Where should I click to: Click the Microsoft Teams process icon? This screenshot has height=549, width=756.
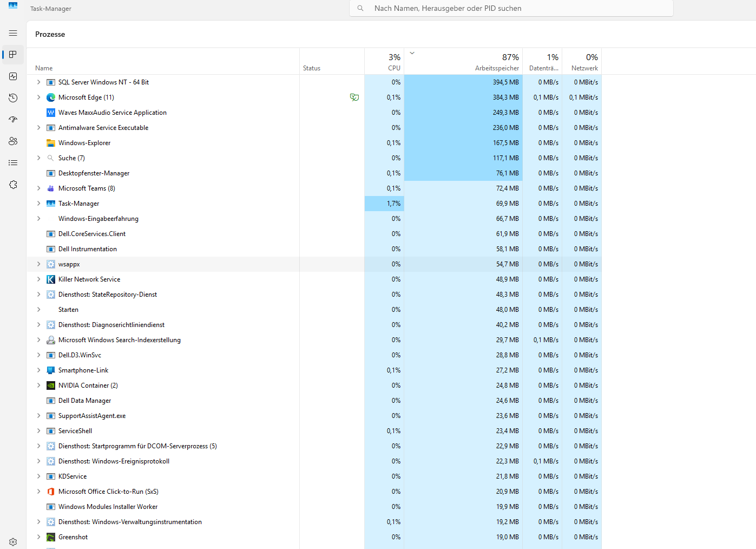[x=51, y=188]
